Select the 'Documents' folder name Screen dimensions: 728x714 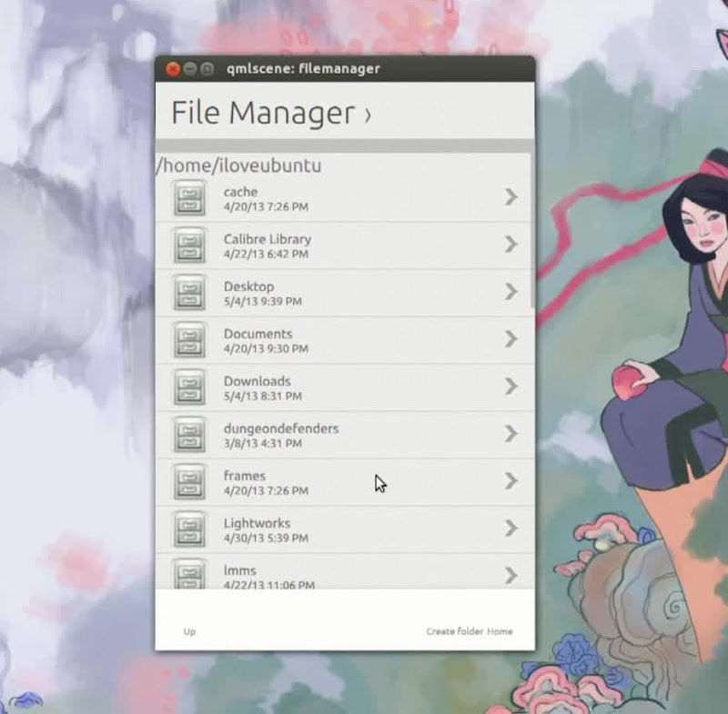pos(258,334)
